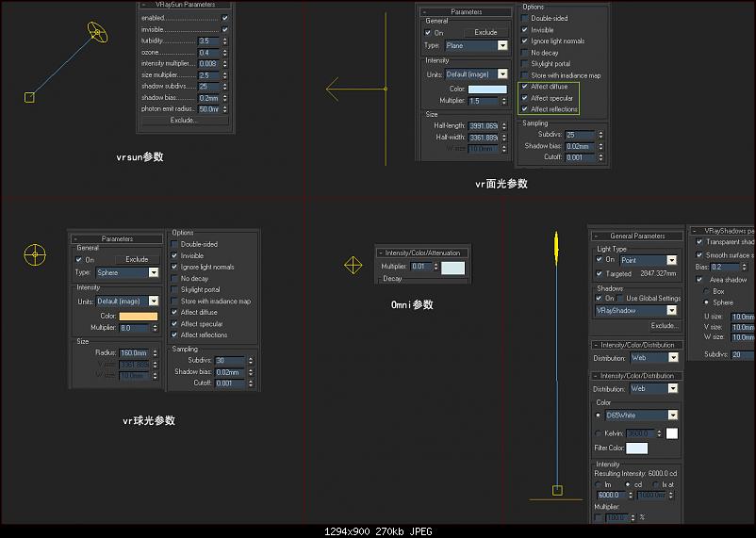
Task: Open the Light Type dropdown showing Point
Action: click(x=649, y=260)
